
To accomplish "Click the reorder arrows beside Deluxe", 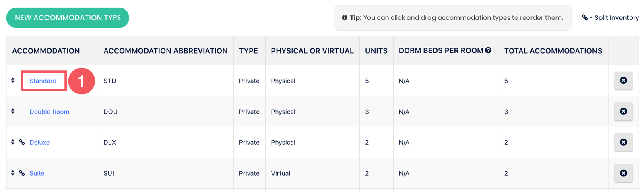I will coord(13,142).
